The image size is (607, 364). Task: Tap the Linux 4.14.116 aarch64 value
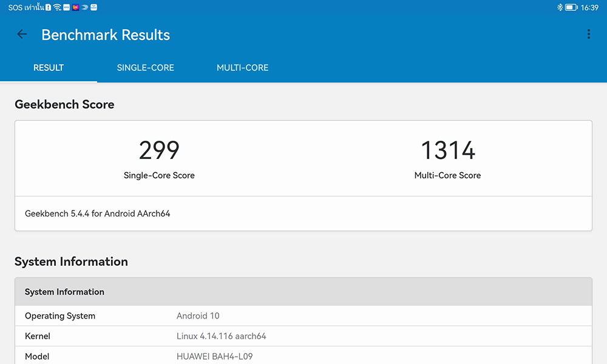point(222,336)
